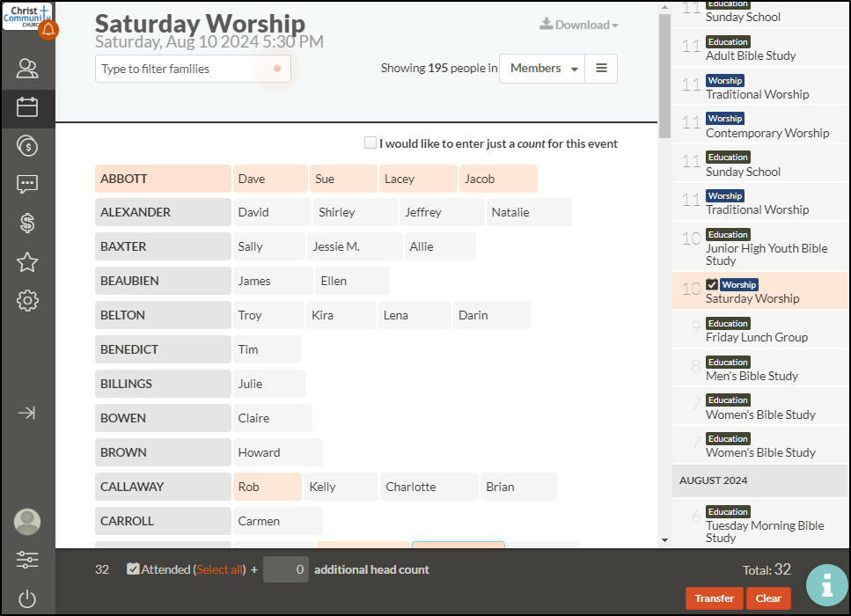The width and height of the screenshot is (851, 616).
Task: Open the gear Settings icon in sidebar
Action: [27, 300]
